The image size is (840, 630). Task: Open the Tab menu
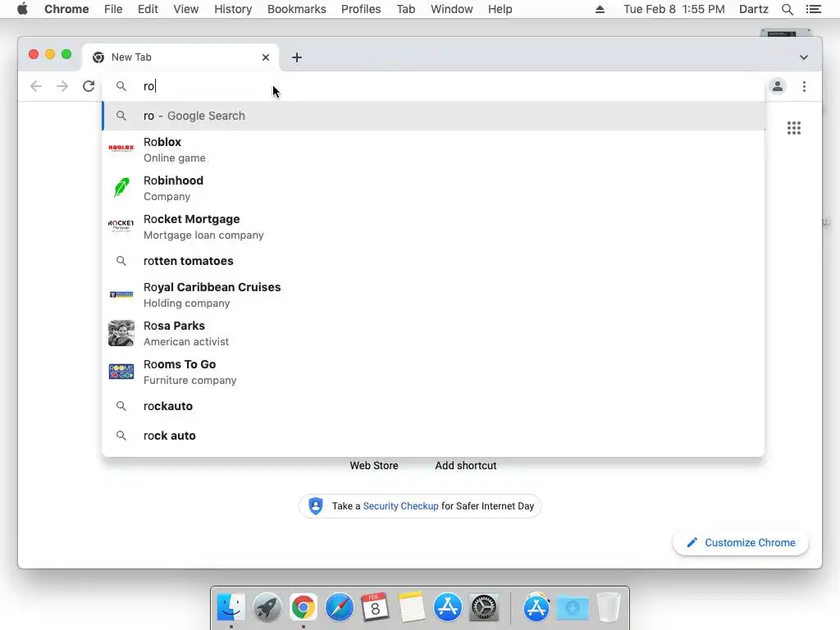[x=405, y=9]
